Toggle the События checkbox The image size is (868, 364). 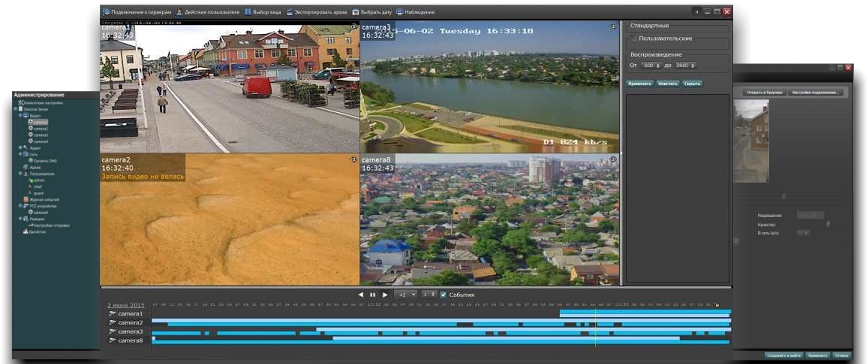(x=443, y=295)
